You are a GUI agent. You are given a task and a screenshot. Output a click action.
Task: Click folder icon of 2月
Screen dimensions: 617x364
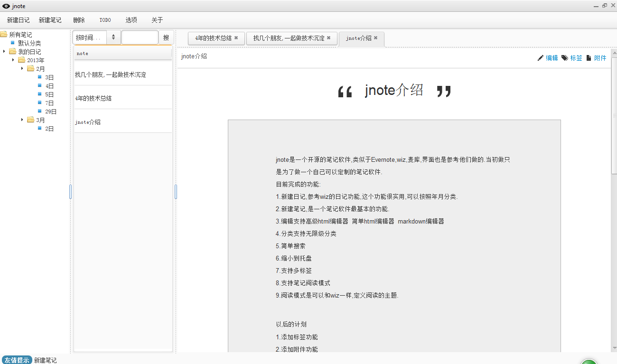(31, 68)
